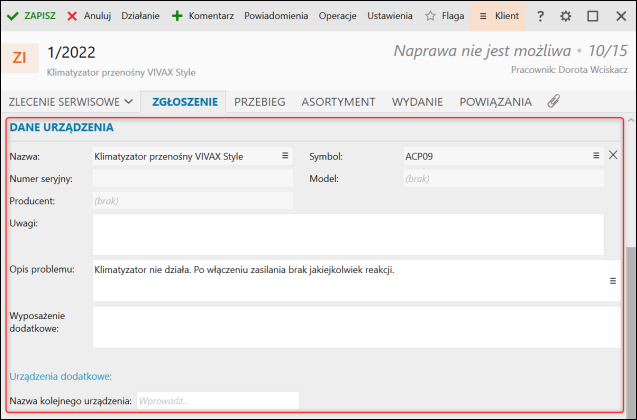
Task: Open template menu icon in Opis problemu
Action: [x=613, y=281]
